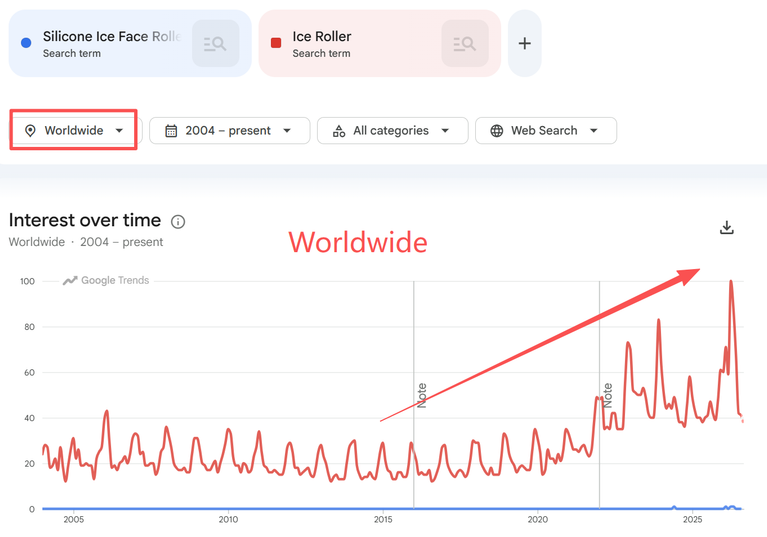Open search options for Silicone Ice Face Roller term

pos(215,44)
